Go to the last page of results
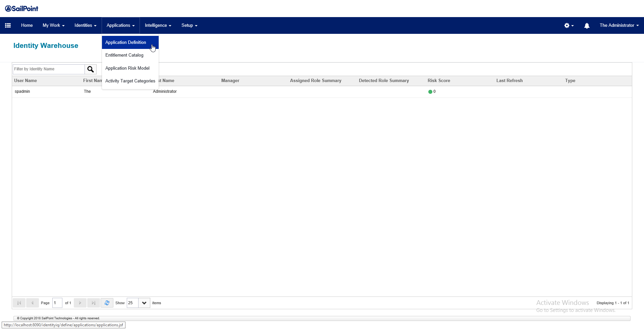This screenshot has width=644, height=330. 93,303
